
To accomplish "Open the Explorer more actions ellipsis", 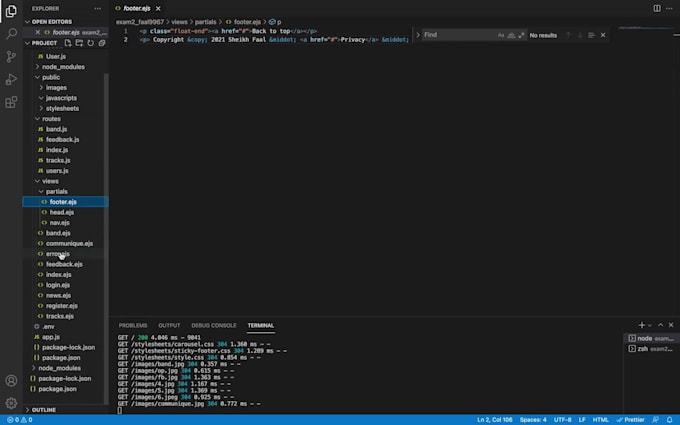I will click(98, 8).
